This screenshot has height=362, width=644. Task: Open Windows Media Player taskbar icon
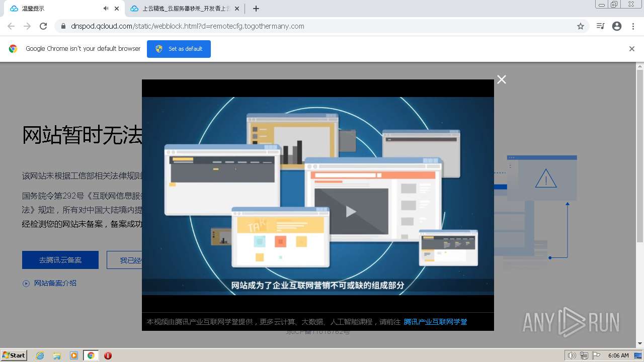[74, 355]
